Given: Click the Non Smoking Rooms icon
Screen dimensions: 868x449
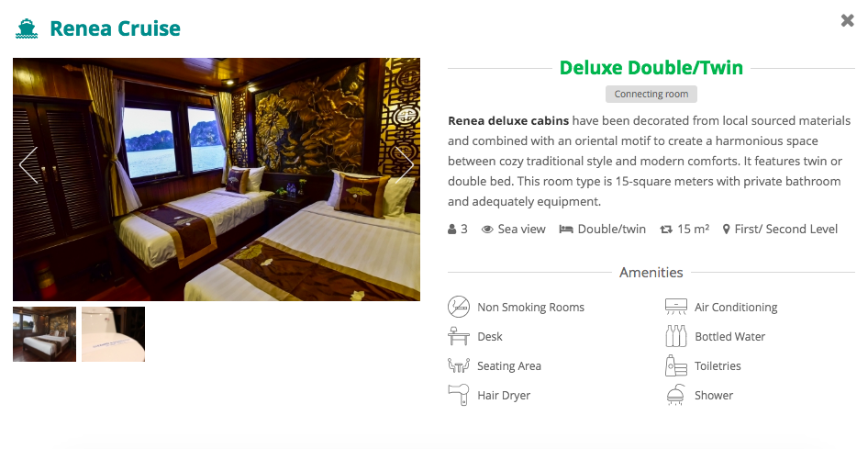Looking at the screenshot, I should click(459, 307).
